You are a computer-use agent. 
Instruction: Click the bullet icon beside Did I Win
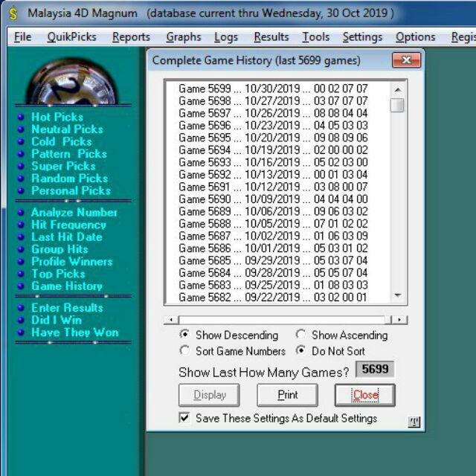21,321
